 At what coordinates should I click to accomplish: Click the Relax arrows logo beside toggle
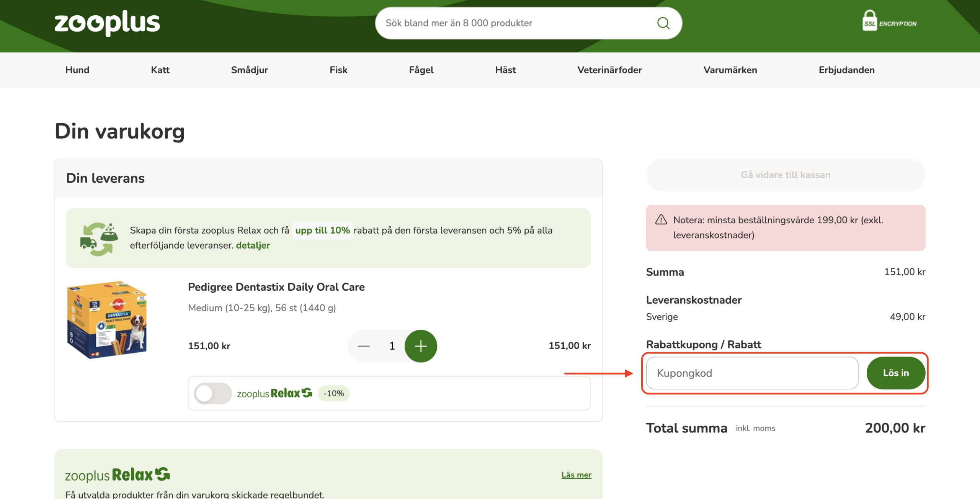307,393
